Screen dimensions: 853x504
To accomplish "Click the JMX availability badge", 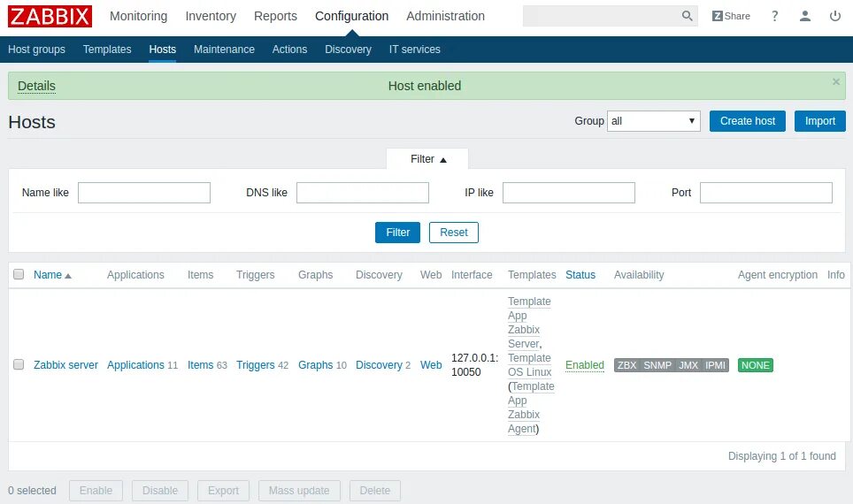I will (688, 365).
